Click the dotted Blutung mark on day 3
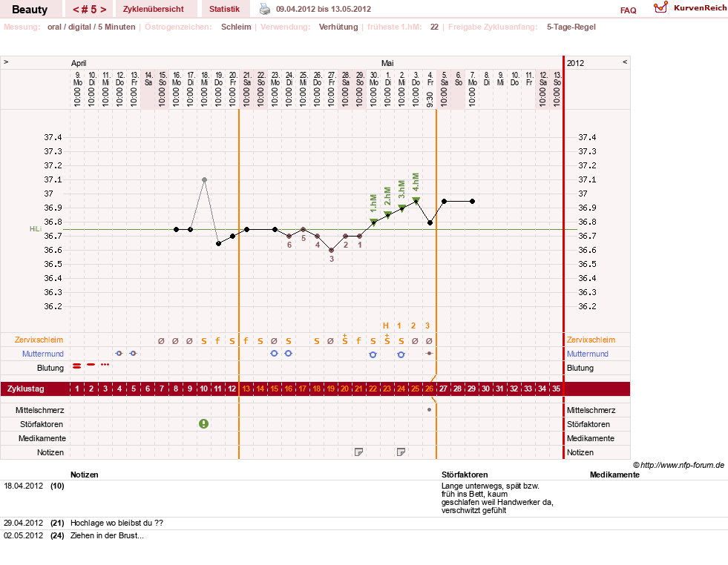The image size is (728, 565). tap(105, 365)
